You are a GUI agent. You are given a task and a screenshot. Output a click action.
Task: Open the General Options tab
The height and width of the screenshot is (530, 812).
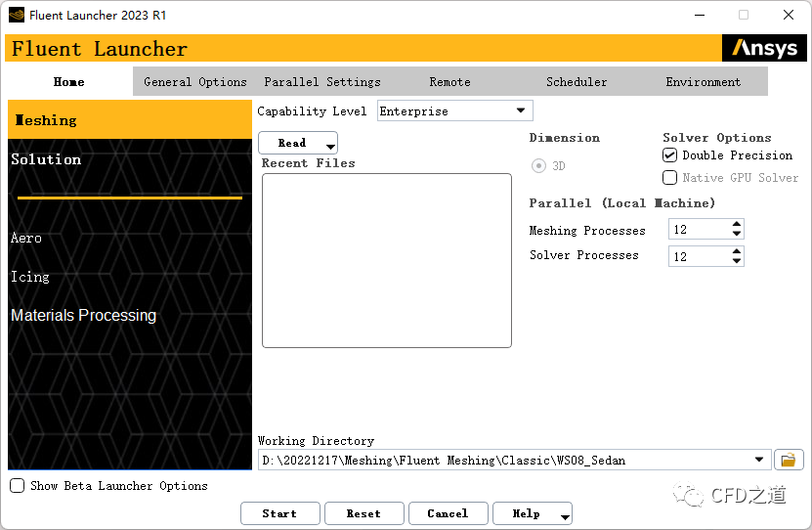tap(195, 81)
